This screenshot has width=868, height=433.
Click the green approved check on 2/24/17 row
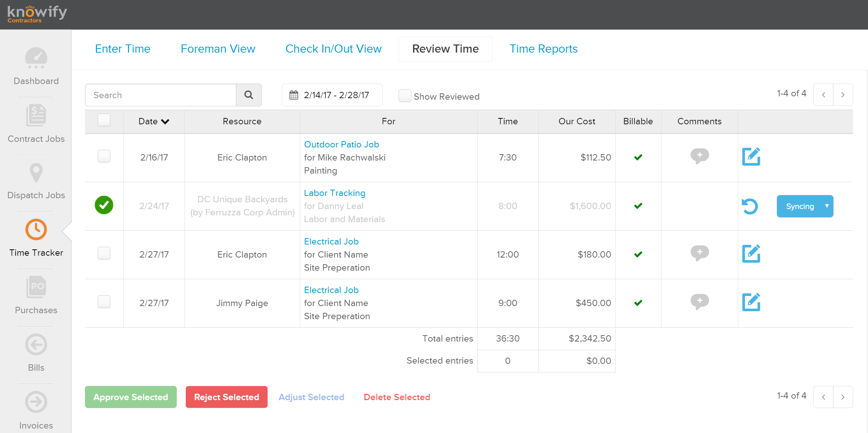pyautogui.click(x=104, y=205)
